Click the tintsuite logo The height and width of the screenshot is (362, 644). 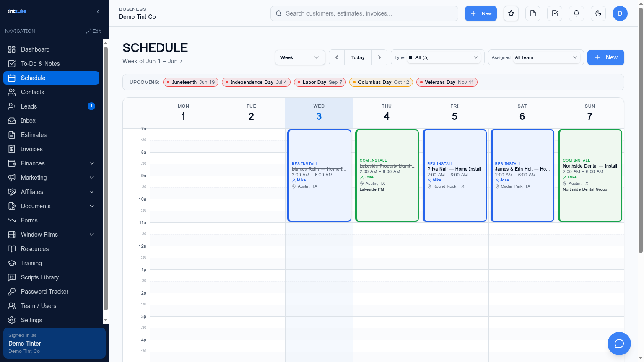(17, 11)
